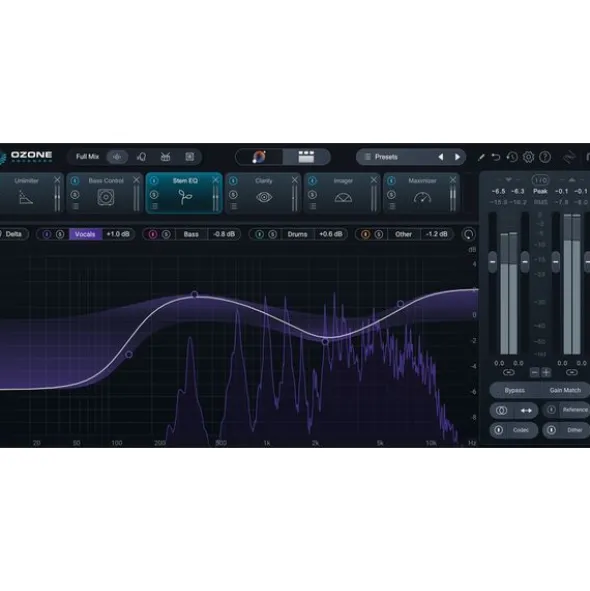The width and height of the screenshot is (590, 591).
Task: Load the next preset with right arrow
Action: point(457,157)
